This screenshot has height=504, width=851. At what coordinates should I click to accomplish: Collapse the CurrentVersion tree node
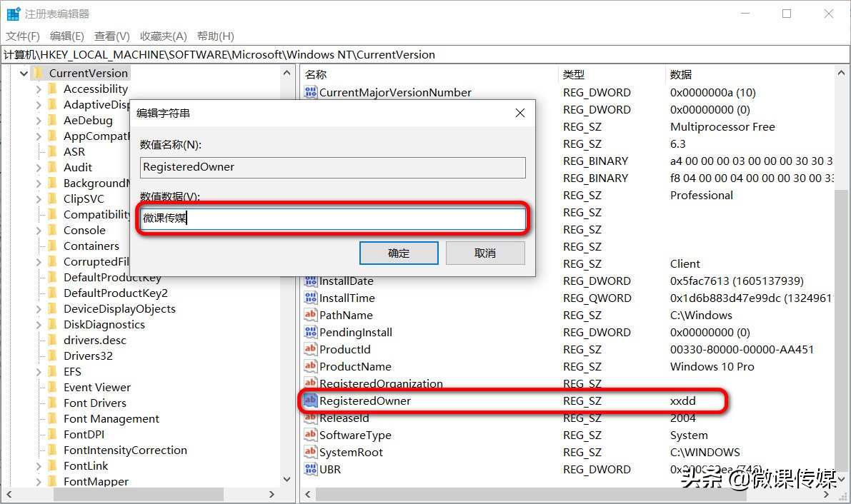point(24,74)
